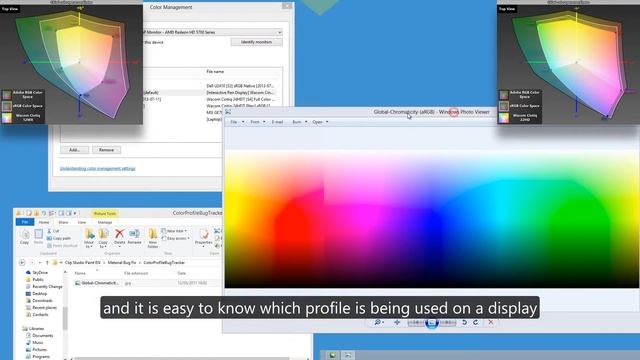Open the Burn menu in Photo Viewer
Image resolution: width=640 pixels, height=360 pixels.
(x=299, y=122)
